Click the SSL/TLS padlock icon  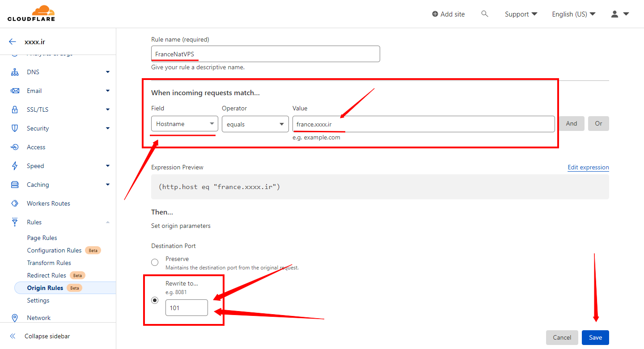click(15, 109)
